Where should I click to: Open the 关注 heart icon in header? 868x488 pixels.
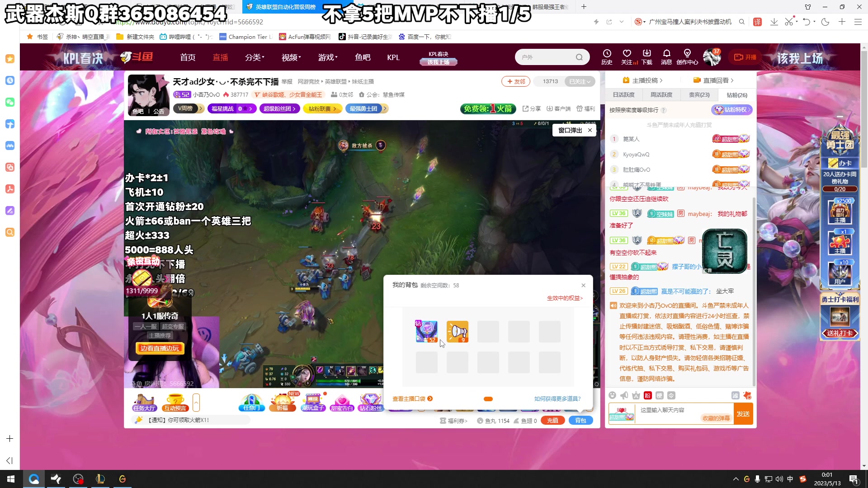point(627,57)
